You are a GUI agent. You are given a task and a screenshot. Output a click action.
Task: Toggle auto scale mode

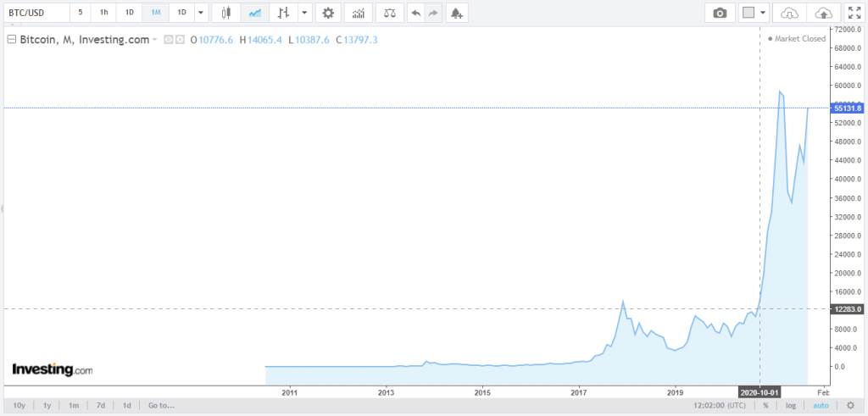pos(818,405)
